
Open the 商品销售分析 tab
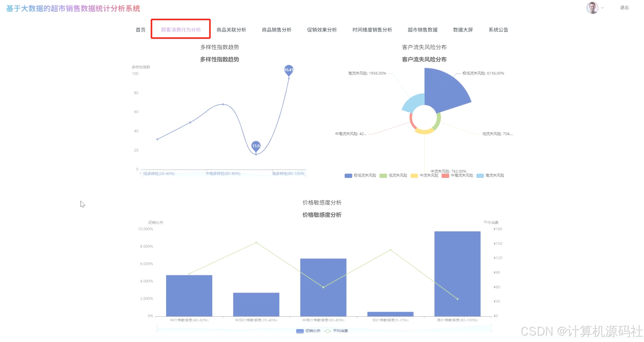tap(277, 30)
